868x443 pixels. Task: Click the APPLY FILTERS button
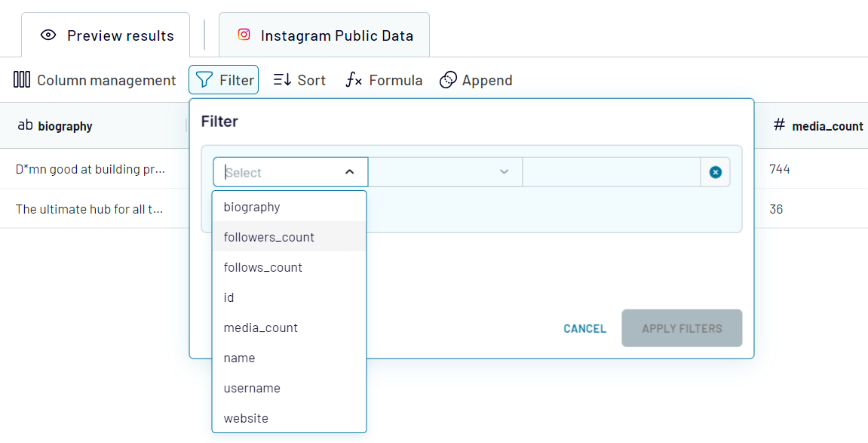pyautogui.click(x=681, y=328)
